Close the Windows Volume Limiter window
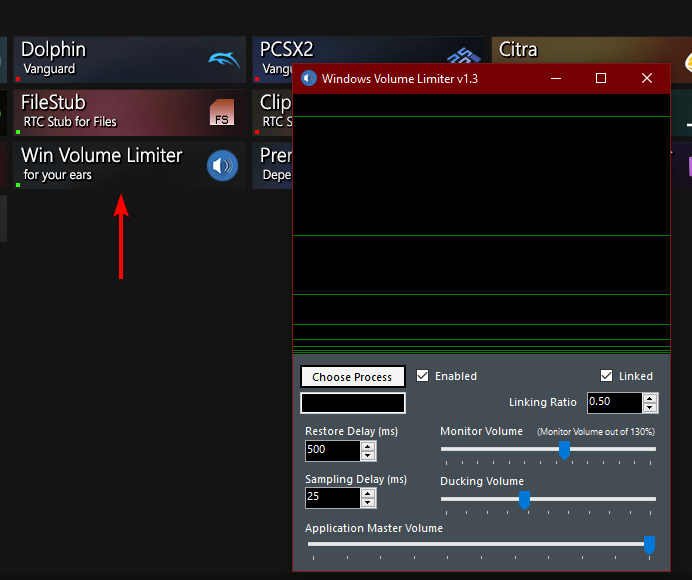The width and height of the screenshot is (692, 580). [647, 79]
